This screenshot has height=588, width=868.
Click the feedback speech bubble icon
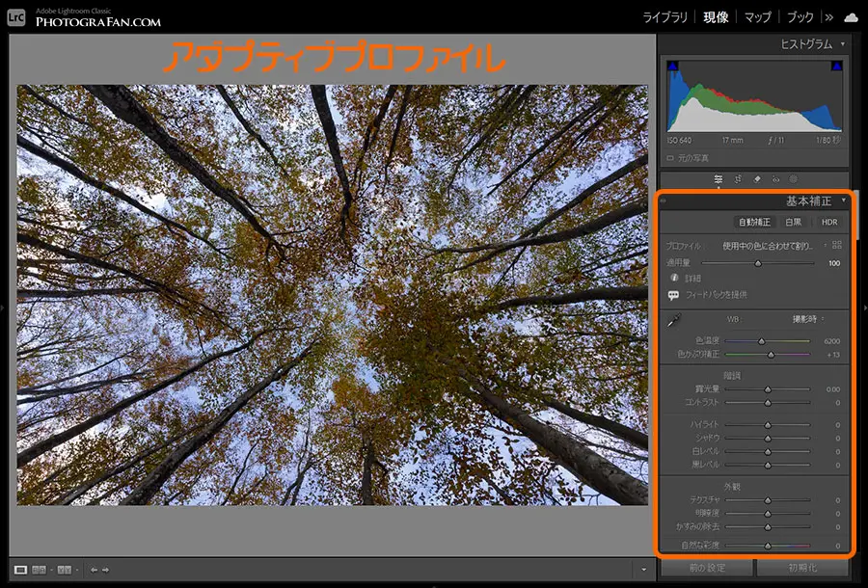point(674,295)
